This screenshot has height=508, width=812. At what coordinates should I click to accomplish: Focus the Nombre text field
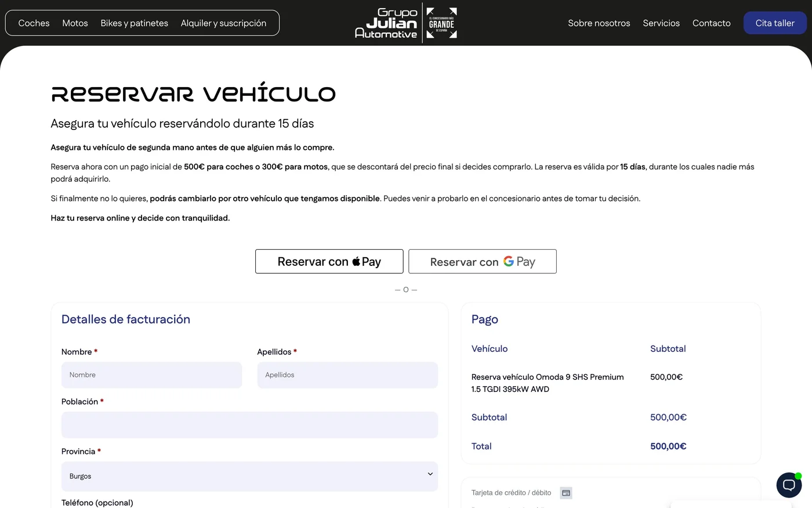click(x=151, y=375)
